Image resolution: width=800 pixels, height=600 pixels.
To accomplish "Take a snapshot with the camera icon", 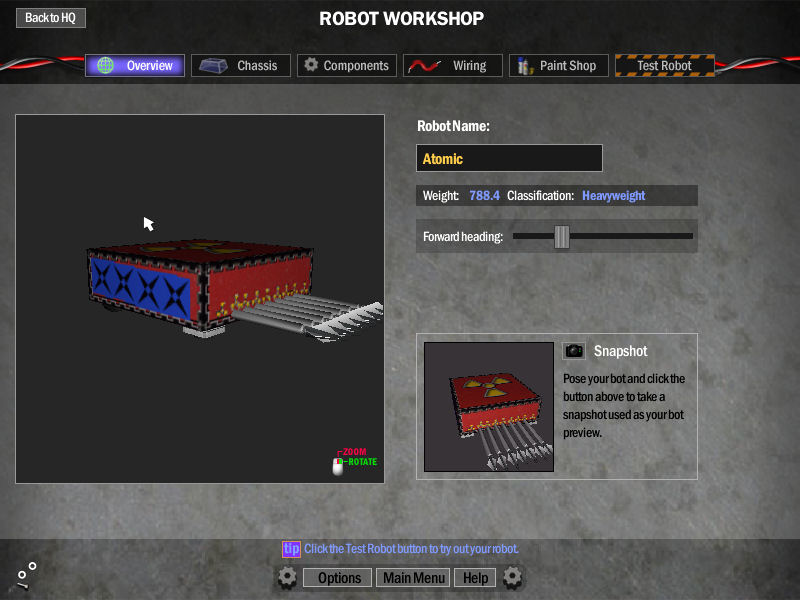I will [x=574, y=351].
